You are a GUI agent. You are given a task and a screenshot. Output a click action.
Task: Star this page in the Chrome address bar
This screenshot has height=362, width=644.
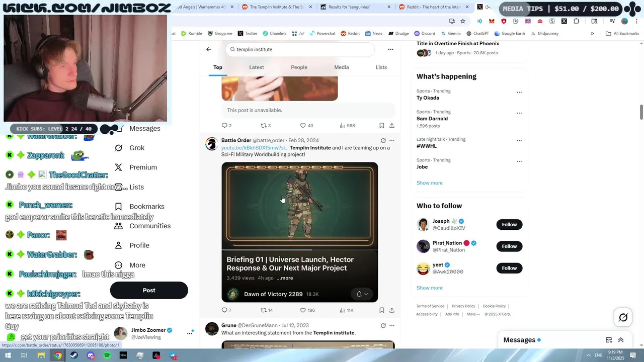463,21
